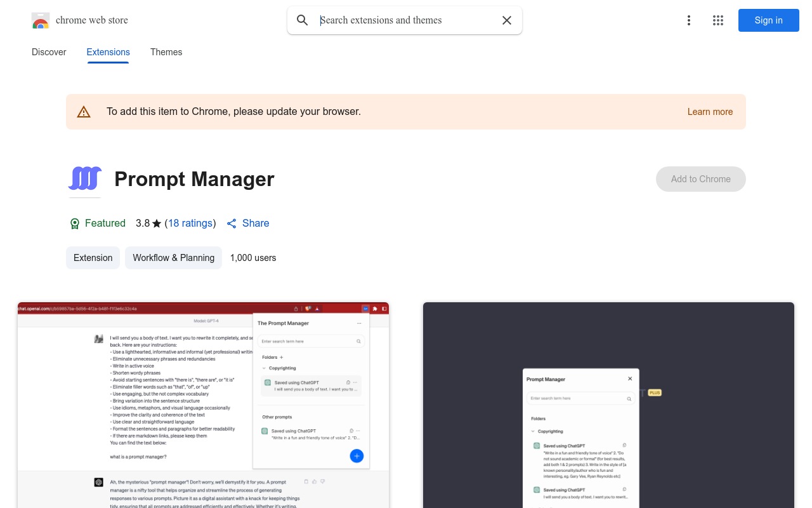The width and height of the screenshot is (812, 508).
Task: Click the Chrome Web Store logo
Action: pos(41,20)
